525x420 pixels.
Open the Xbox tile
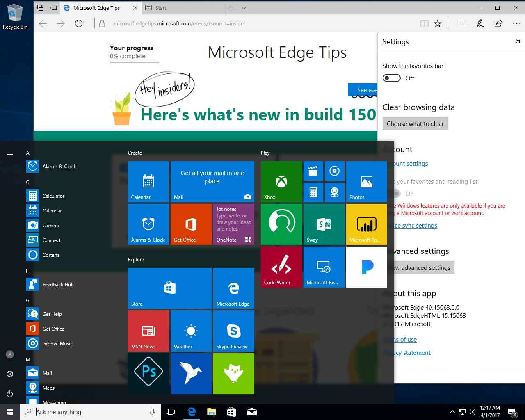tap(281, 182)
